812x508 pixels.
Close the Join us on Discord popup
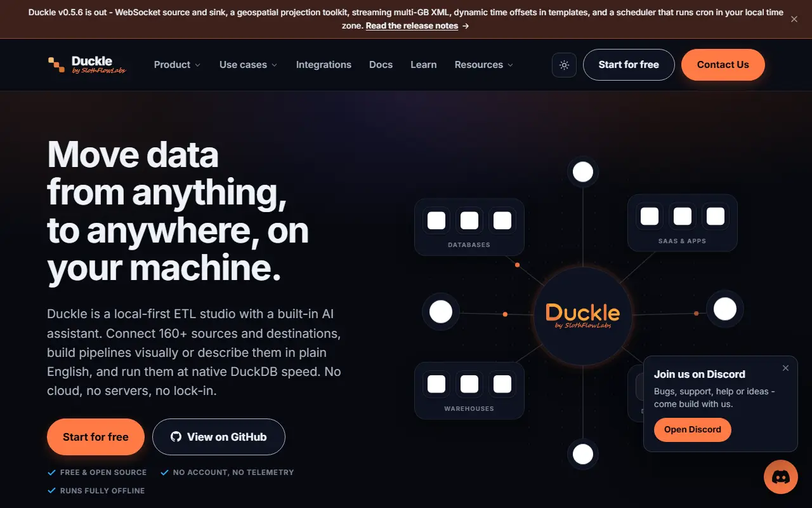click(785, 368)
